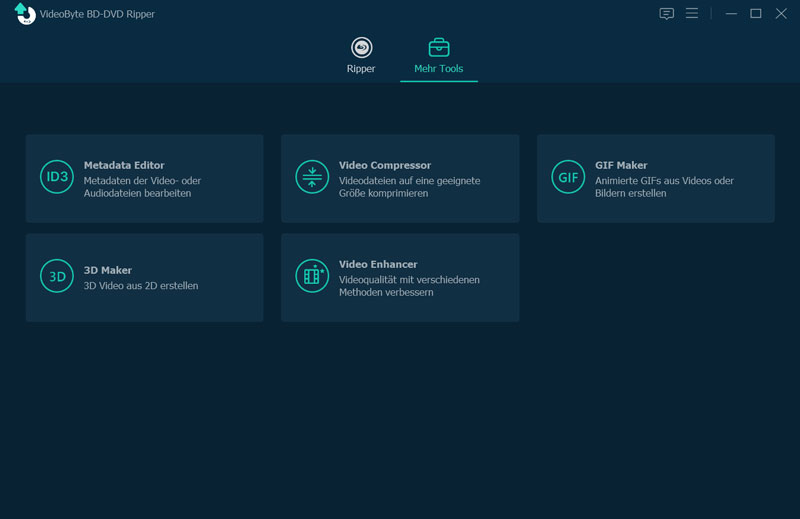Open the Video Enhancer title text

(x=378, y=264)
